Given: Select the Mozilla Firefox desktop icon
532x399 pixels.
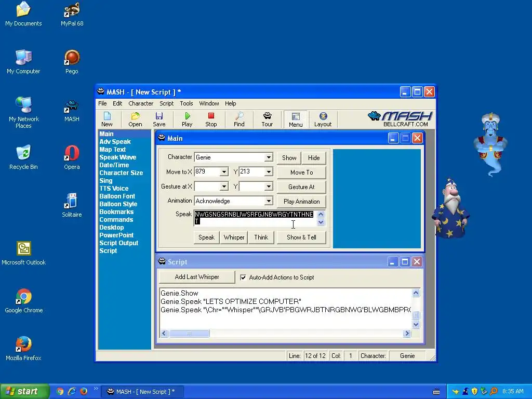Looking at the screenshot, I should tap(24, 349).
